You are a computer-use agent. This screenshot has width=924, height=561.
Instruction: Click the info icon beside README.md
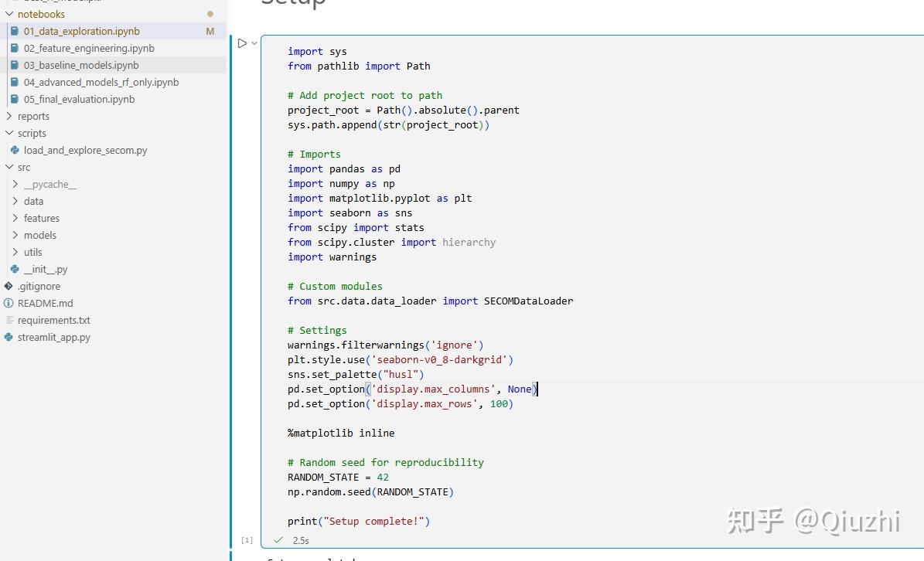coord(9,303)
